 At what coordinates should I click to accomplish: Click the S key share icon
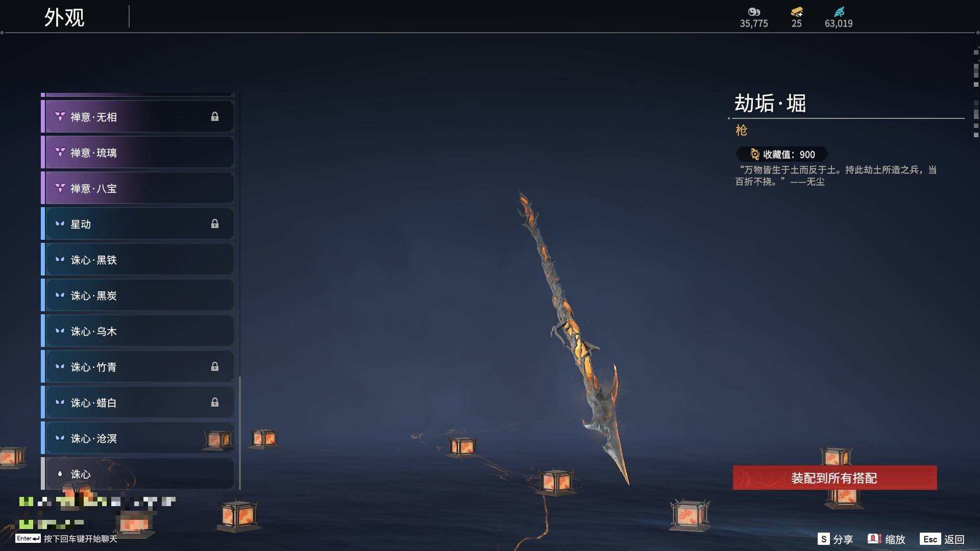click(823, 539)
